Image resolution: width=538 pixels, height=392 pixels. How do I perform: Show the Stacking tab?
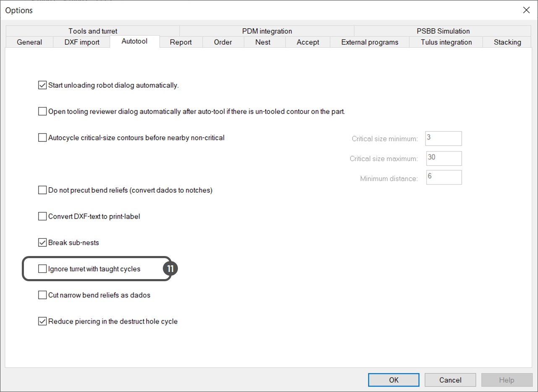click(x=507, y=42)
